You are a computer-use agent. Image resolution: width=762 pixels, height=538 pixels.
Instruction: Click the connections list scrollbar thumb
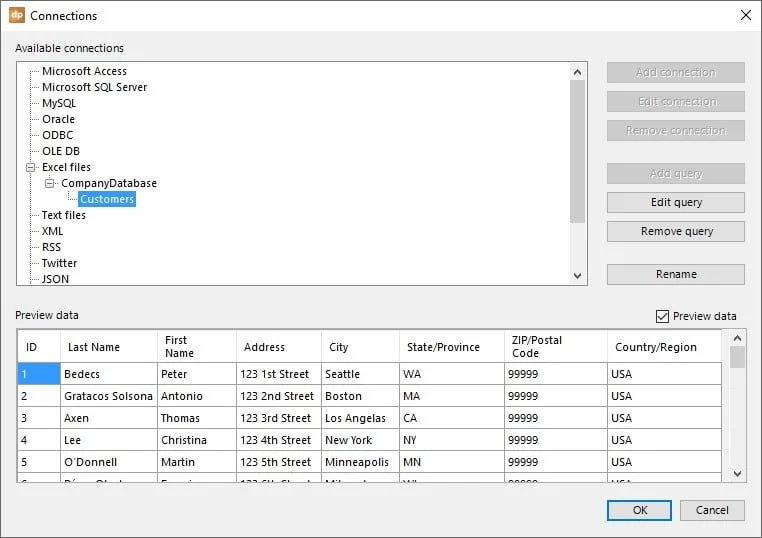pos(577,152)
